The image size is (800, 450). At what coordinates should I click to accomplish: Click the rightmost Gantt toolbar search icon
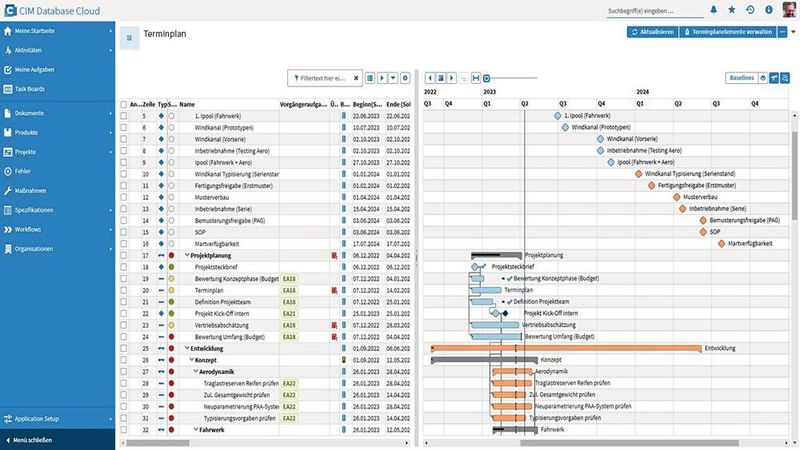pos(785,78)
